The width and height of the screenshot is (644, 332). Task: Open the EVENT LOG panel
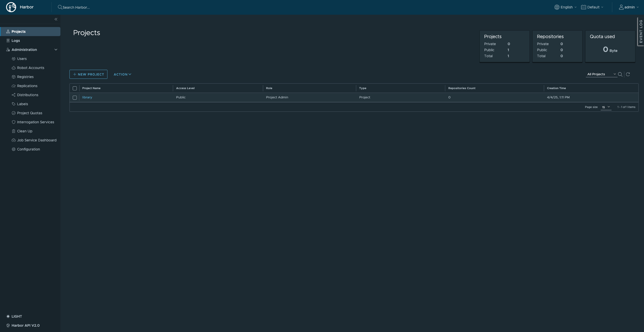point(641,32)
